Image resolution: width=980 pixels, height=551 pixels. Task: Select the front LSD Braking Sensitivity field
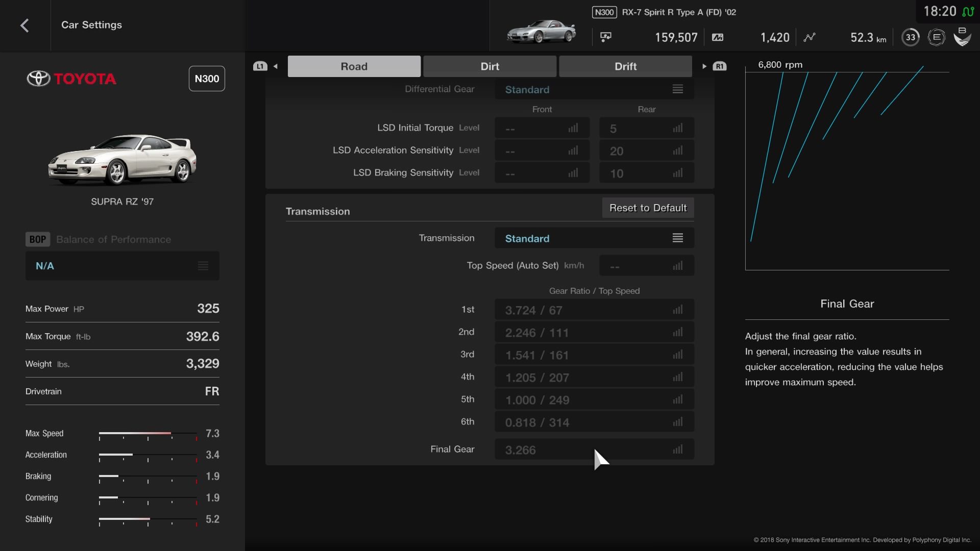(542, 173)
